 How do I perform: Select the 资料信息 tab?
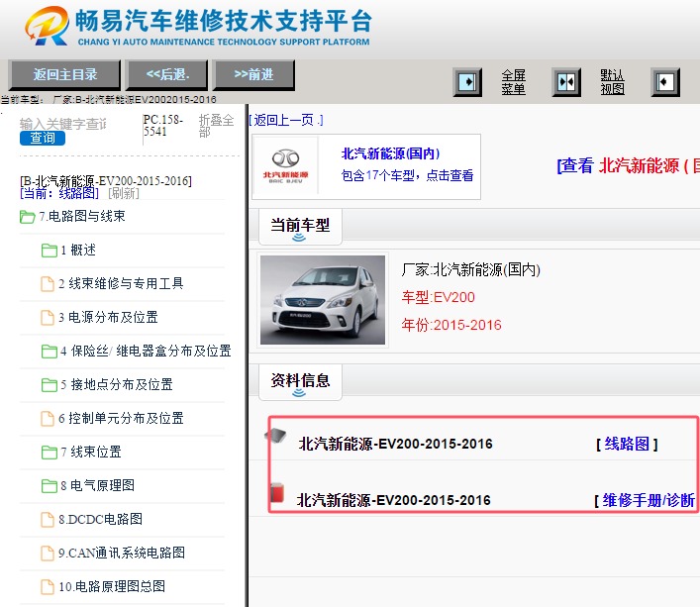coord(300,382)
